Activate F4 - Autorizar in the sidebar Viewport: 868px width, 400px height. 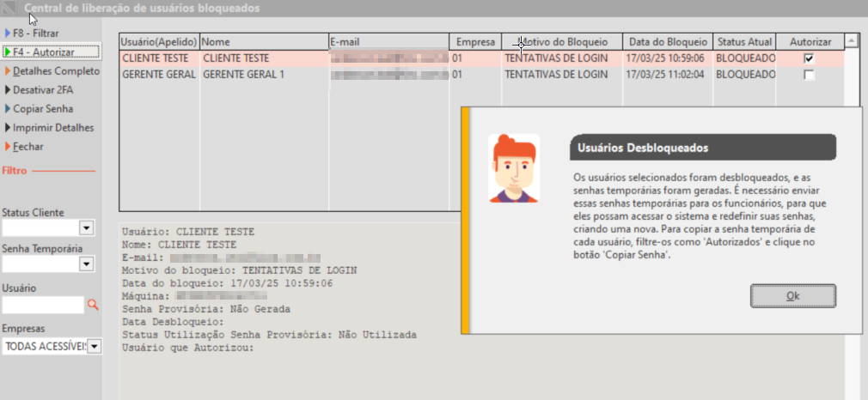(x=52, y=52)
